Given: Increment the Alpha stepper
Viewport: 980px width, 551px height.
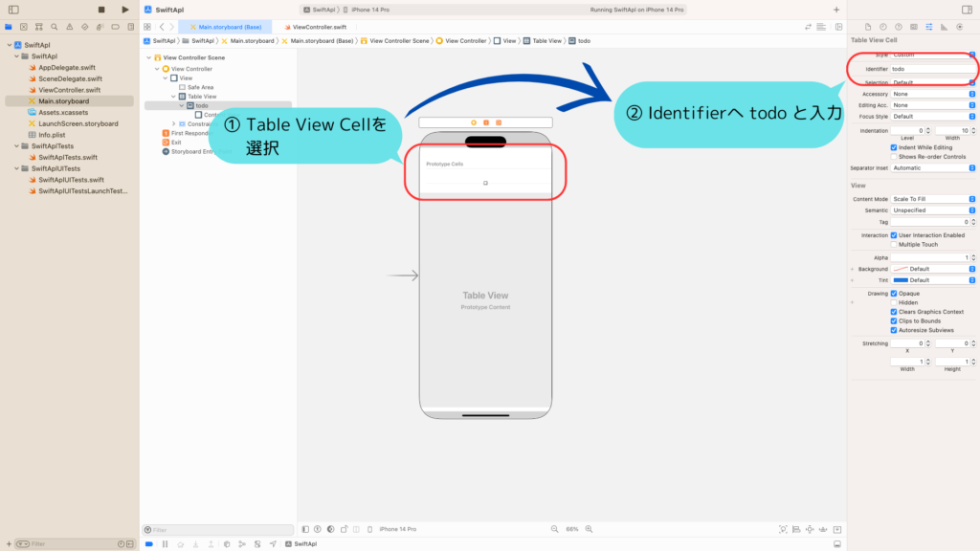Looking at the screenshot, I should coord(973,256).
